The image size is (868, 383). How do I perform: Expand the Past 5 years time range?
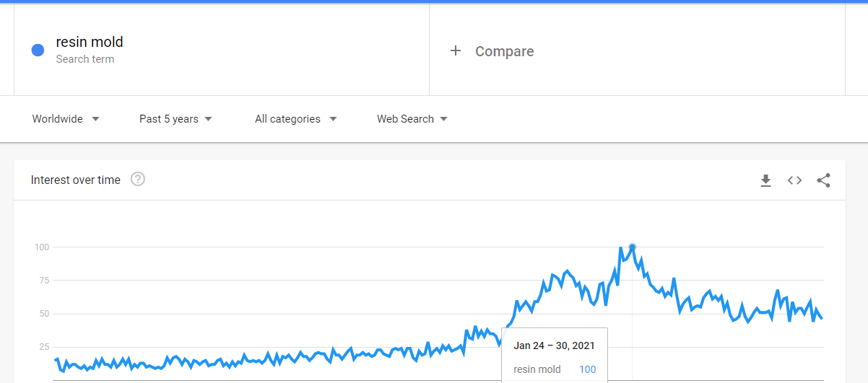click(175, 119)
